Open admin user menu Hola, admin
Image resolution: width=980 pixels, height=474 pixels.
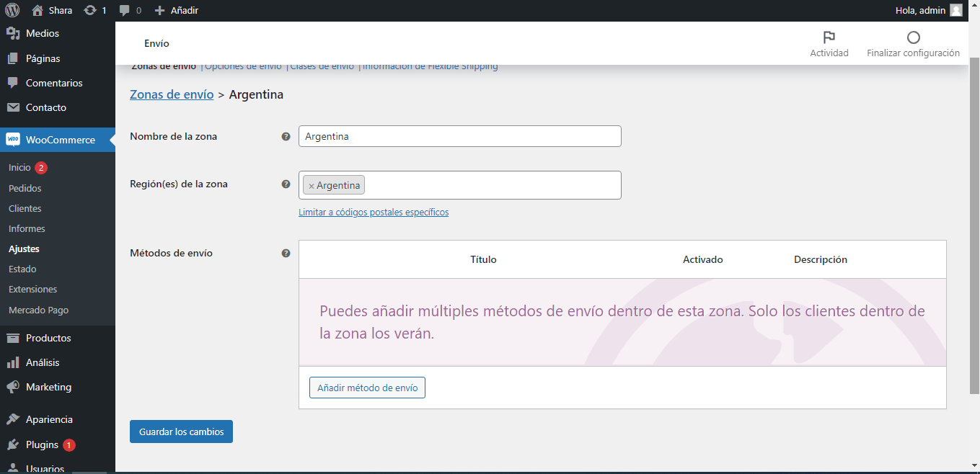(x=928, y=11)
